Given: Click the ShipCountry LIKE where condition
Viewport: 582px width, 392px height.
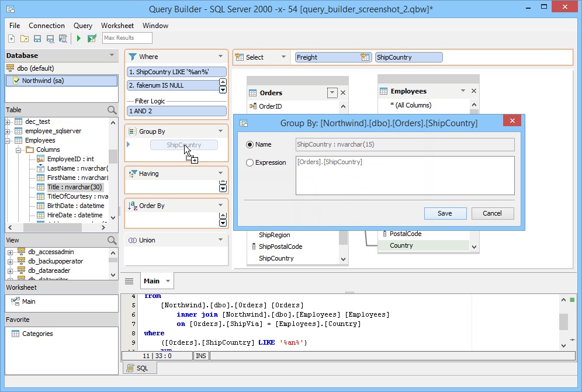Looking at the screenshot, I should (x=176, y=72).
